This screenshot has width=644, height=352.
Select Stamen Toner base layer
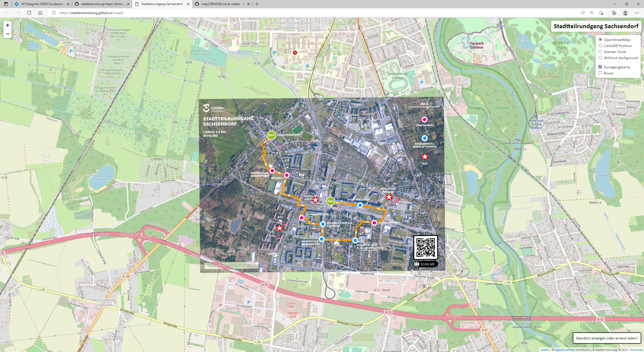(600, 52)
